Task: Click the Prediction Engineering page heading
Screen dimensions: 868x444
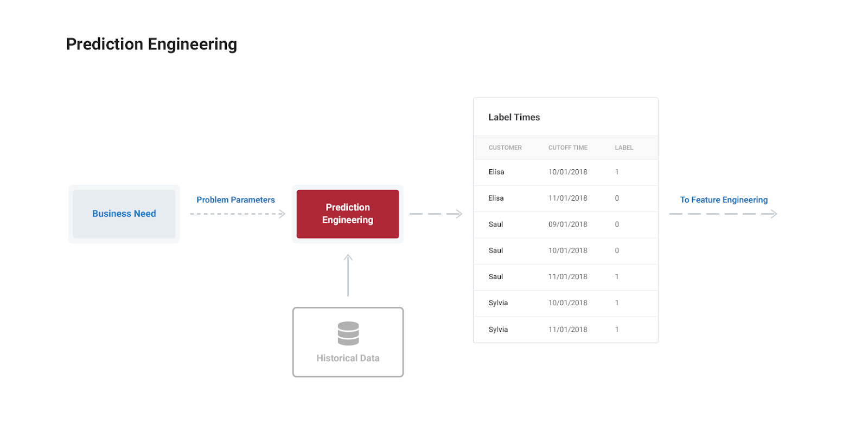Action: pos(151,44)
